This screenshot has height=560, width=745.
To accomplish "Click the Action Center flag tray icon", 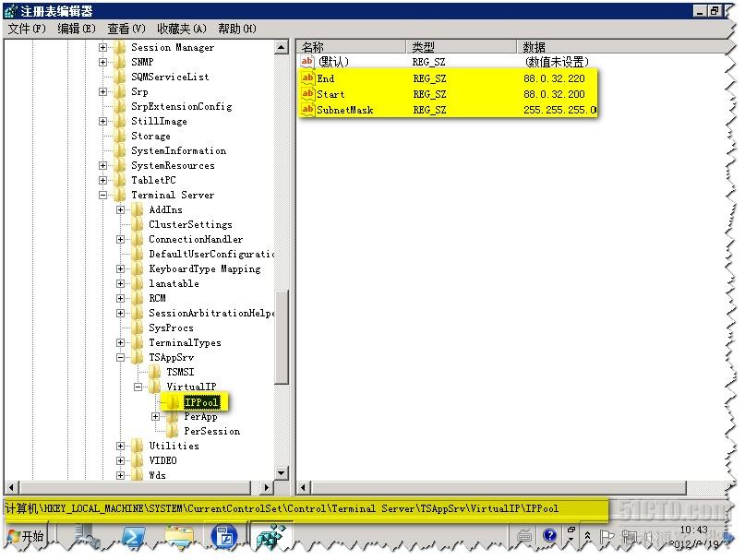I will pos(607,537).
